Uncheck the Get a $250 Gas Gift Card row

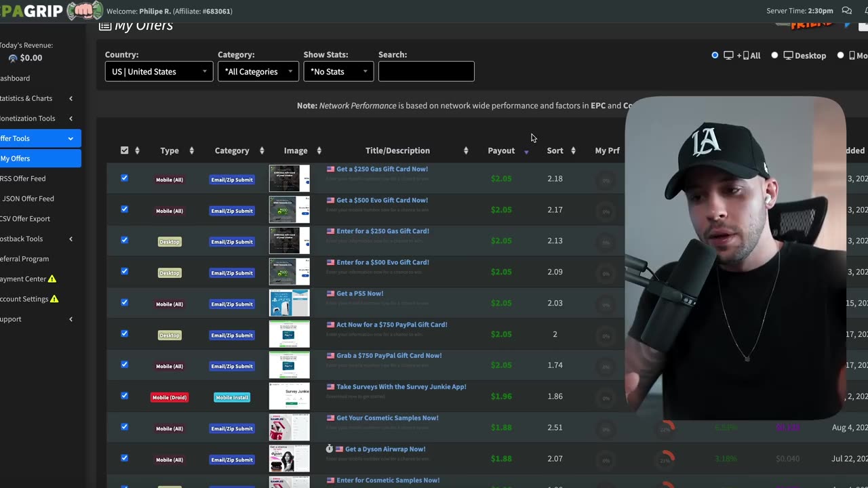pos(124,178)
